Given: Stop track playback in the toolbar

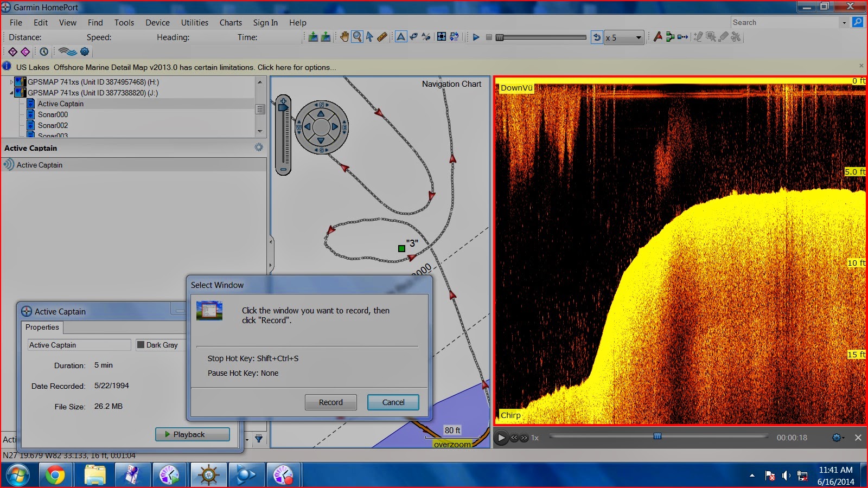Looking at the screenshot, I should pos(489,37).
